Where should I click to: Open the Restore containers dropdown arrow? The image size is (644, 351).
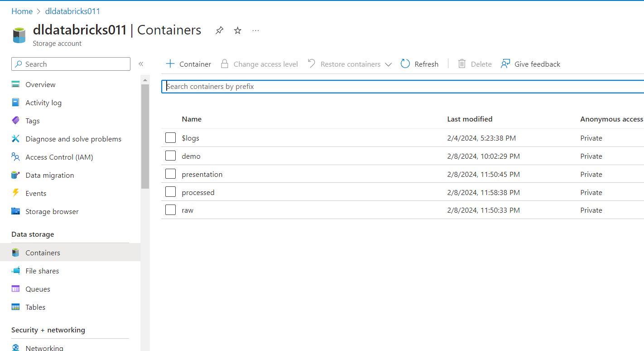click(x=389, y=64)
